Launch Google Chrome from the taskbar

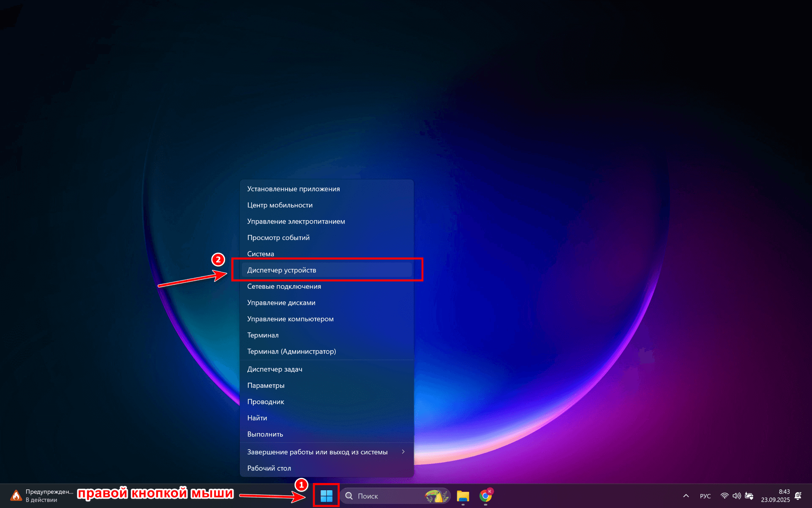[486, 496]
